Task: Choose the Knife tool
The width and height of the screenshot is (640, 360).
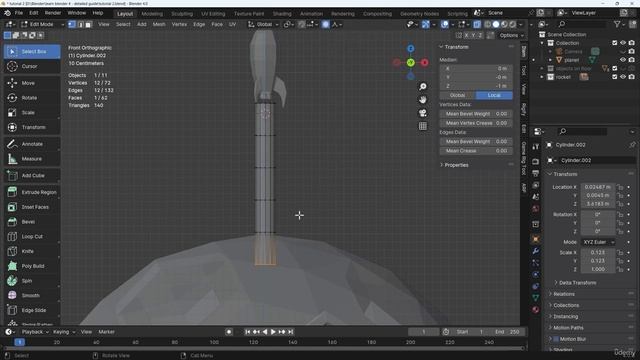Action: [x=32, y=251]
